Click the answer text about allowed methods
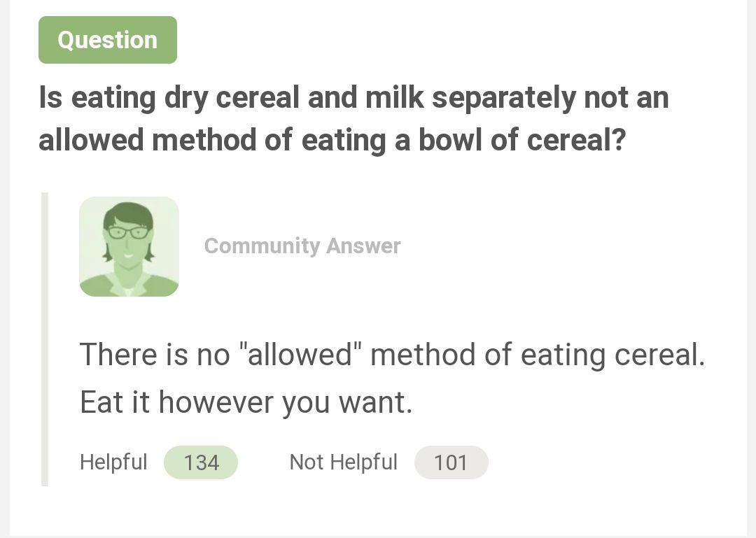Viewport: 756px width, 538px height. tap(392, 354)
